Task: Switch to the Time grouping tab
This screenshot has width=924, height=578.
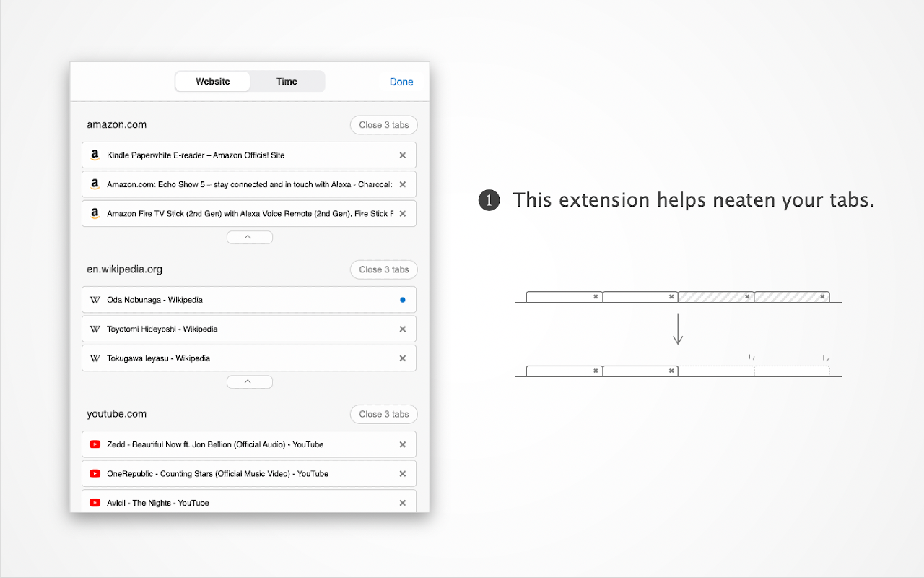Action: point(287,82)
